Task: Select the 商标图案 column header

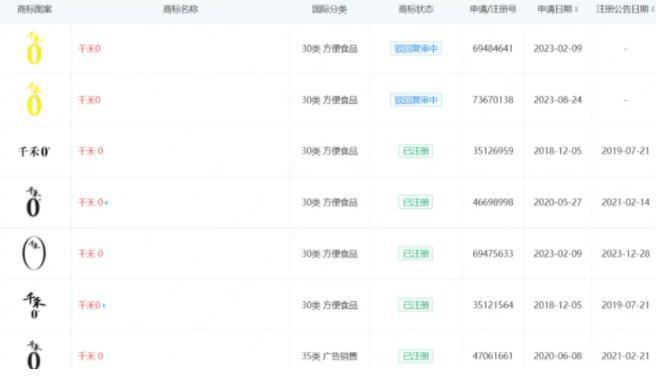Action: [34, 9]
